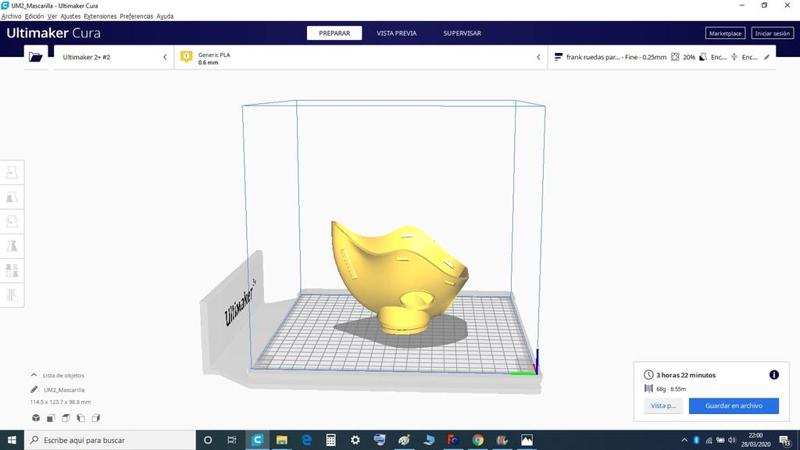Open the Archivo menu
Screen dimensions: 800x450
[x=11, y=16]
